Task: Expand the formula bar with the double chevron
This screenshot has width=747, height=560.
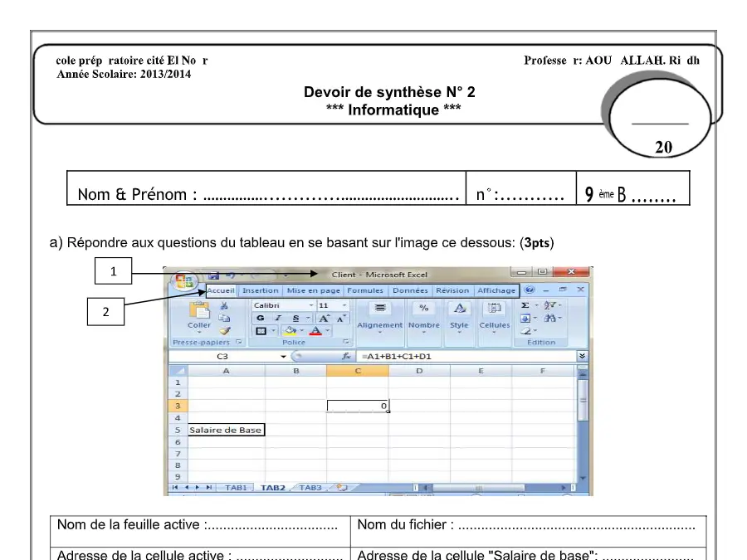Action: [582, 356]
